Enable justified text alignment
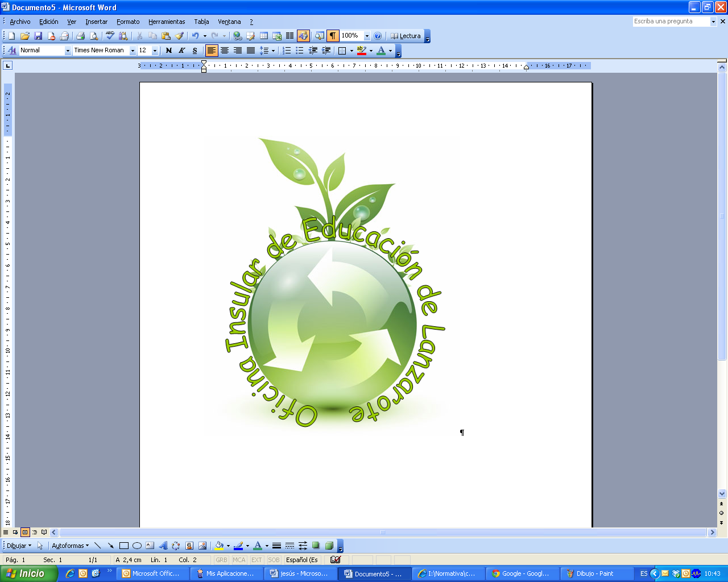 [x=251, y=51]
